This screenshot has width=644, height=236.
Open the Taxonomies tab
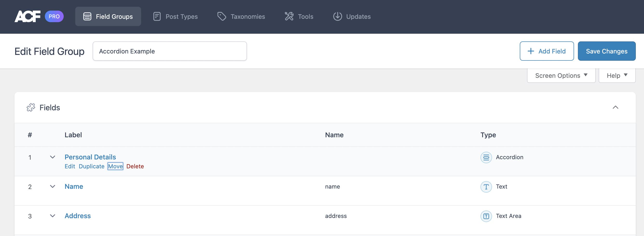click(241, 16)
